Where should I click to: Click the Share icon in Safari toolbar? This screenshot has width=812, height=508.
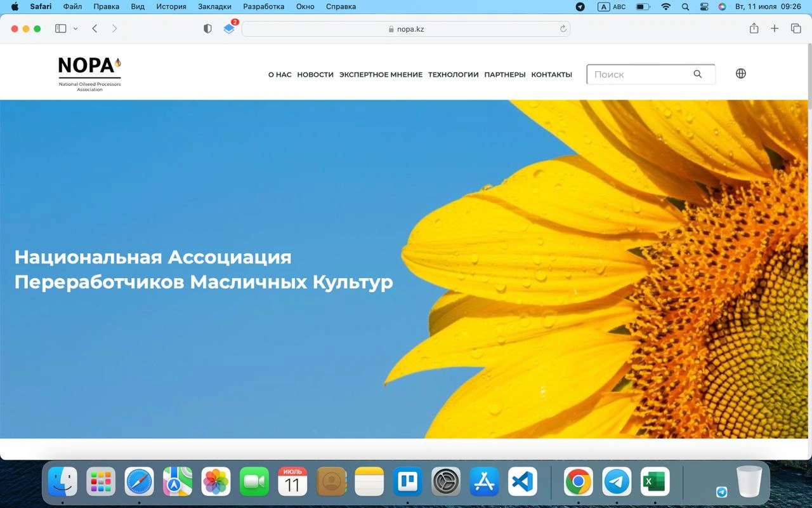tap(754, 29)
